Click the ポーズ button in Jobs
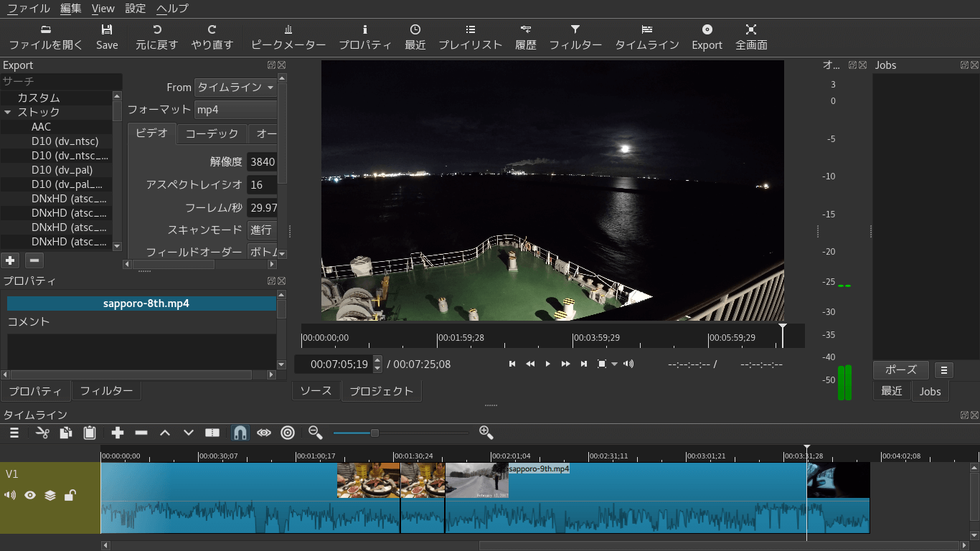The width and height of the screenshot is (980, 551). (901, 370)
